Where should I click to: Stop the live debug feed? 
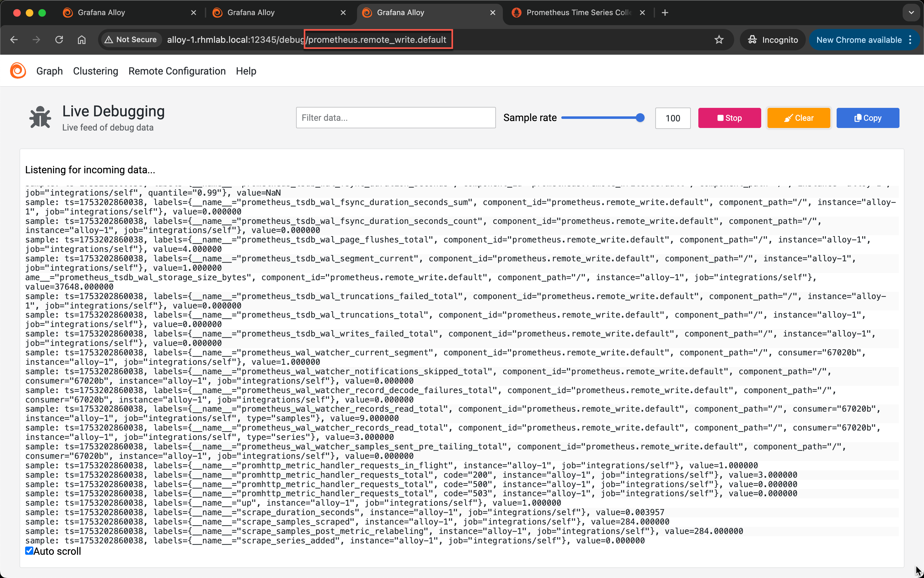coord(729,118)
